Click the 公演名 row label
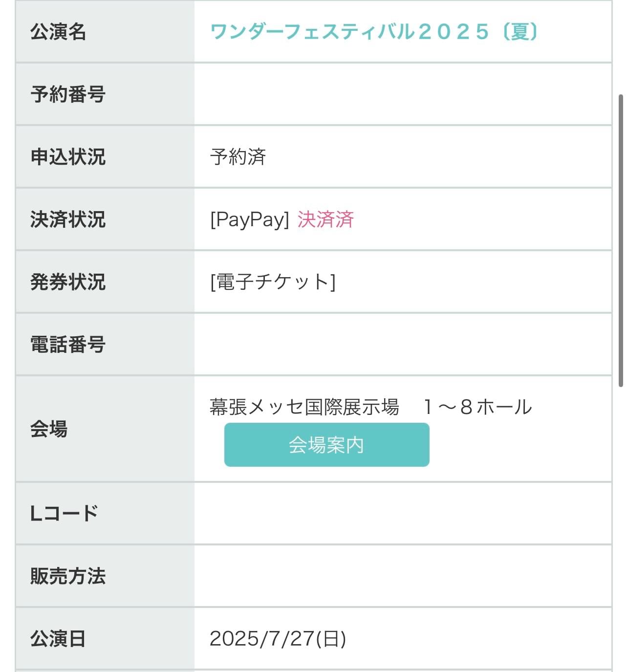 point(58,32)
